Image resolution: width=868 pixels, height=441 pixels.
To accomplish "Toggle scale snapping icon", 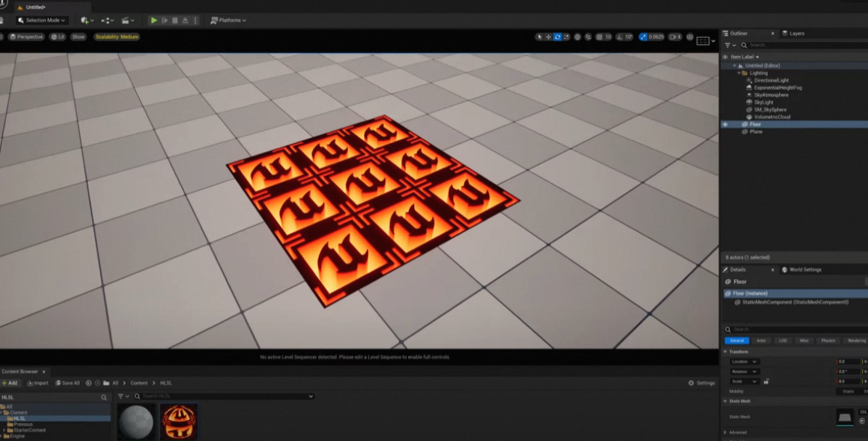I will [x=643, y=37].
